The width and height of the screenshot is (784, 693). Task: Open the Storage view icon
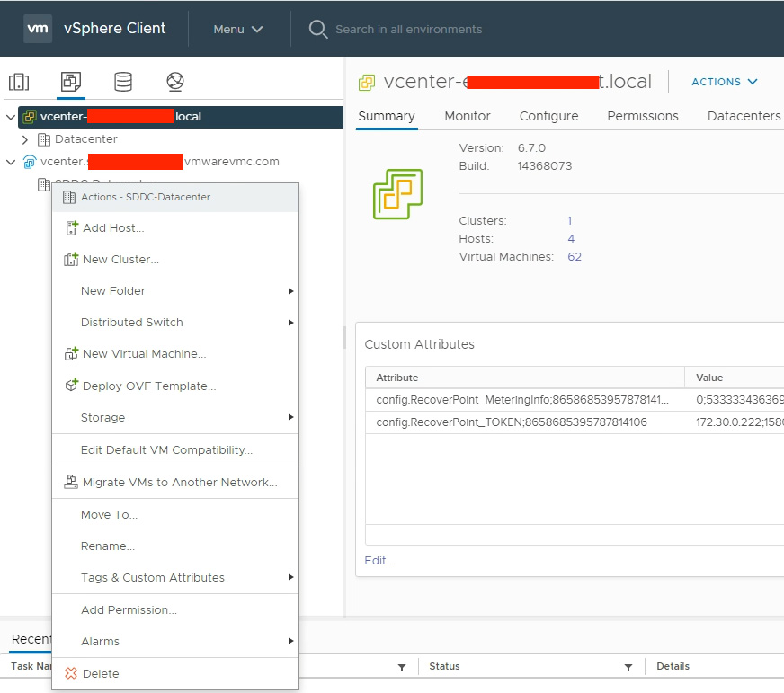pos(123,82)
